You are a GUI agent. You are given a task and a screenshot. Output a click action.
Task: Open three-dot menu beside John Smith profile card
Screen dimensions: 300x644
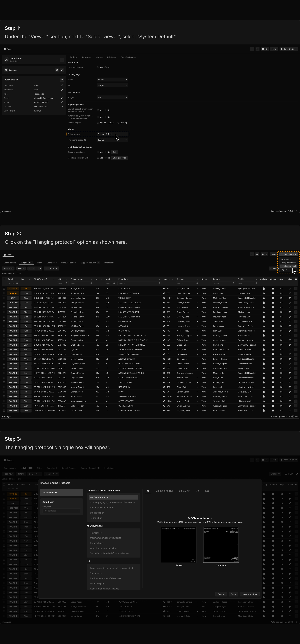pos(62,60)
